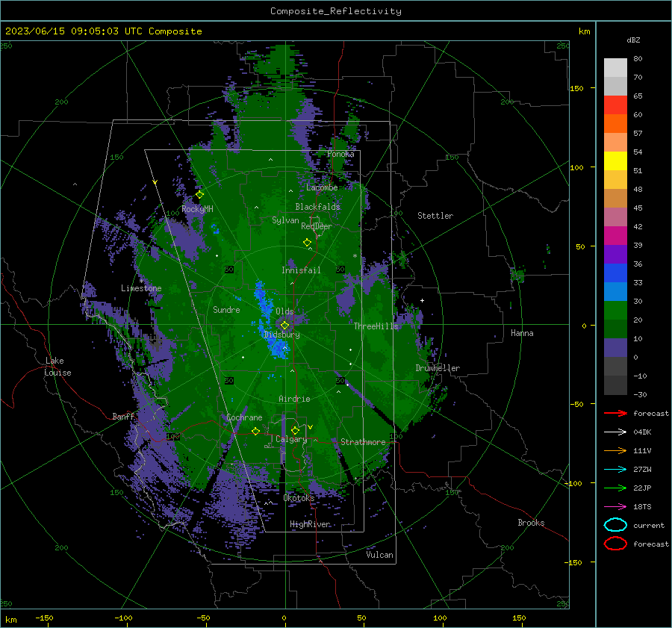Click the red forecast ellipse in legend
672x628 pixels.
pos(615,544)
